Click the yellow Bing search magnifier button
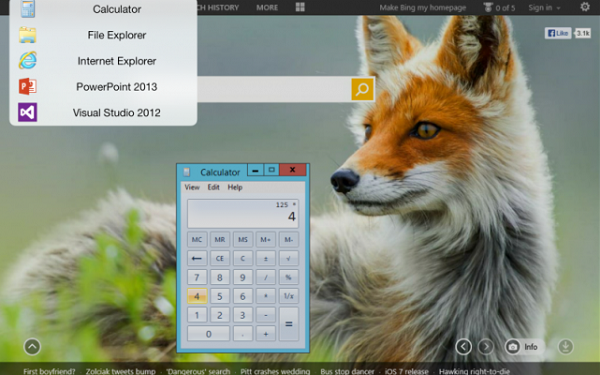The image size is (600, 375). tap(362, 89)
